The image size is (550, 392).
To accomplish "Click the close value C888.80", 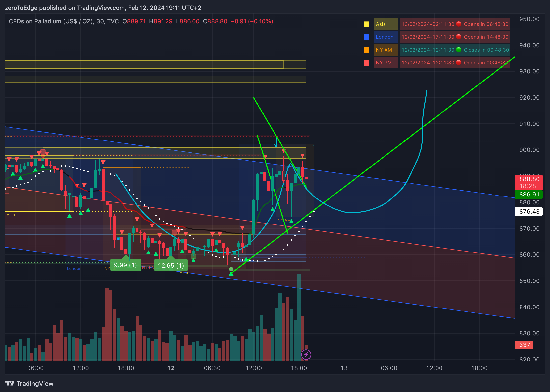I will 215,21.
